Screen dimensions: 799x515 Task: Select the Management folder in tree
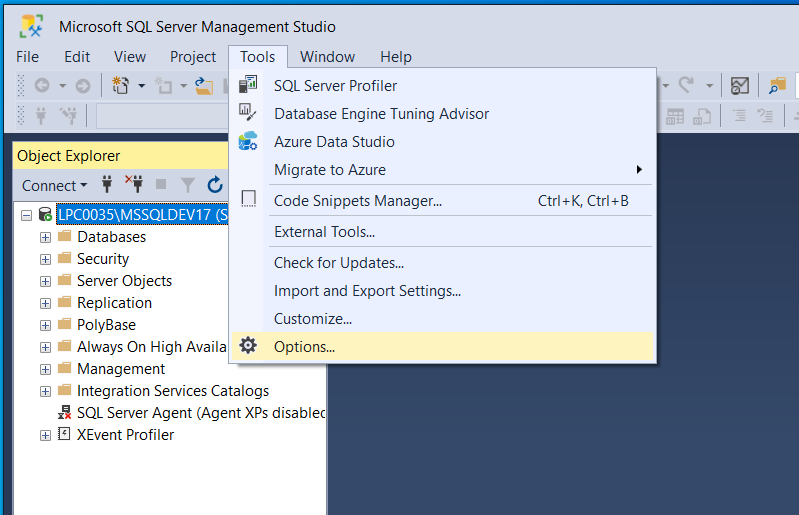[x=120, y=369]
